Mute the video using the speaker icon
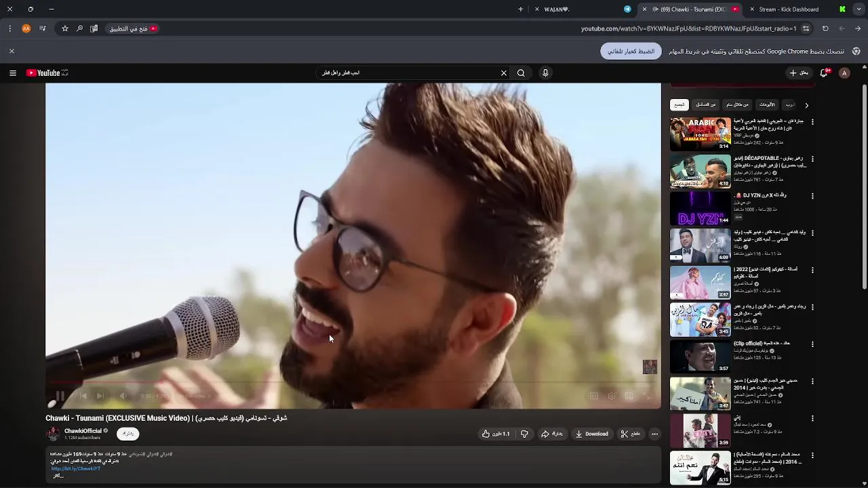868x488 pixels. pyautogui.click(x=123, y=396)
